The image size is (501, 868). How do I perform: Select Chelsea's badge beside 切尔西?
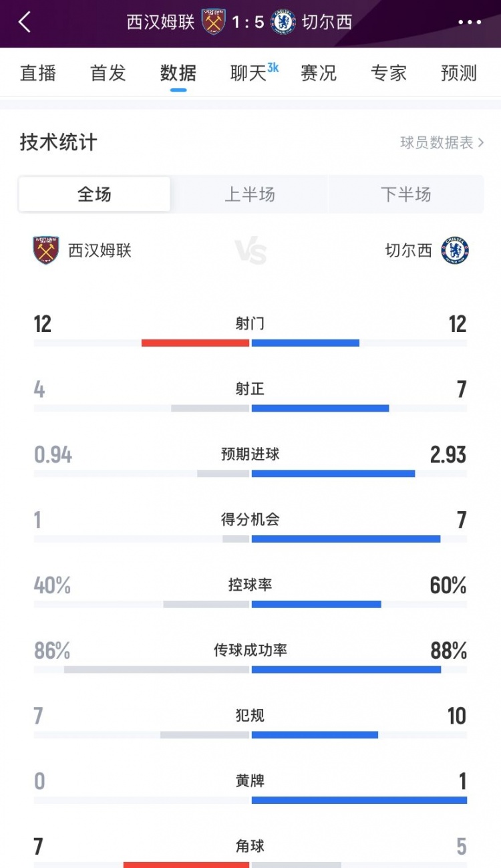point(457,251)
